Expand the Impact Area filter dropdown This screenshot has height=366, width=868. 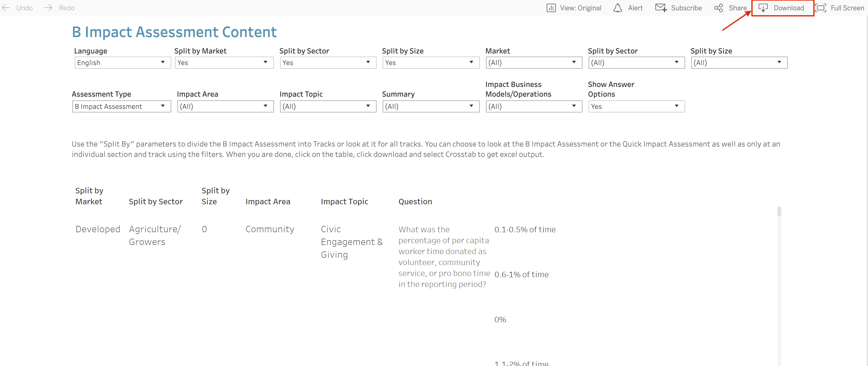[225, 106]
